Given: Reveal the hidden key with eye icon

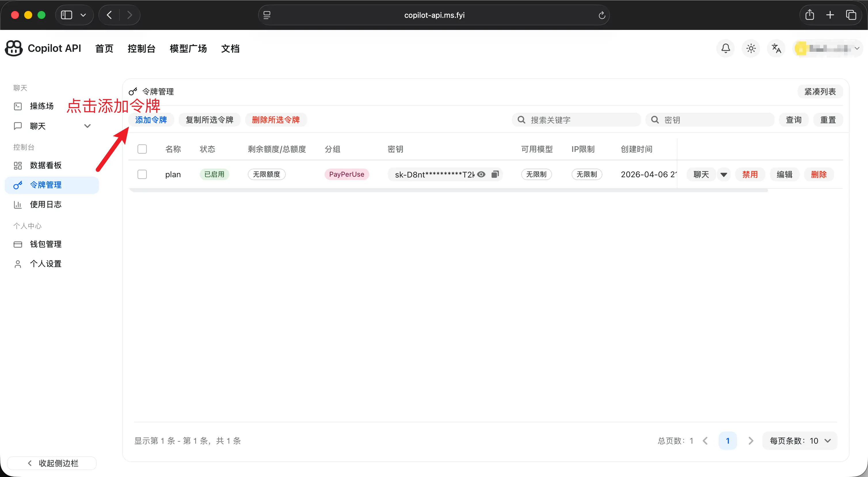Looking at the screenshot, I should click(x=481, y=174).
